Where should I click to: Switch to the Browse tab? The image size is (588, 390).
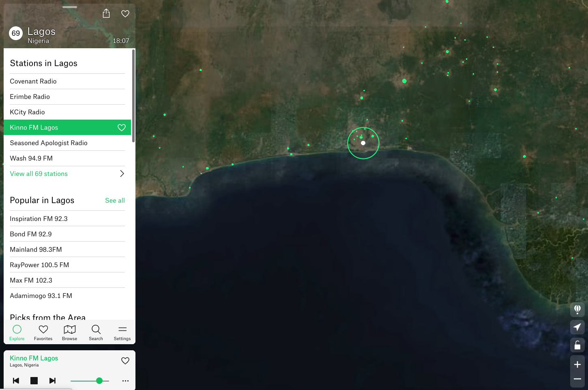70,332
